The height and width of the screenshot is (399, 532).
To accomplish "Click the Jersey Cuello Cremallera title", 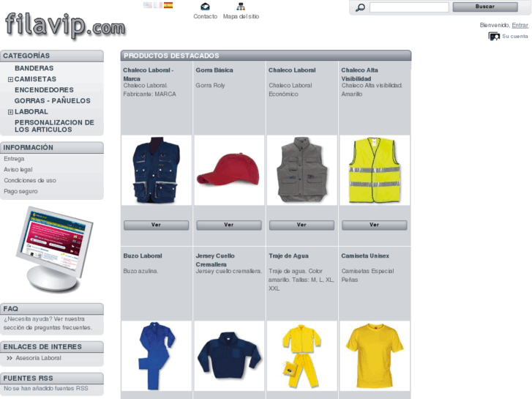I will (215, 260).
